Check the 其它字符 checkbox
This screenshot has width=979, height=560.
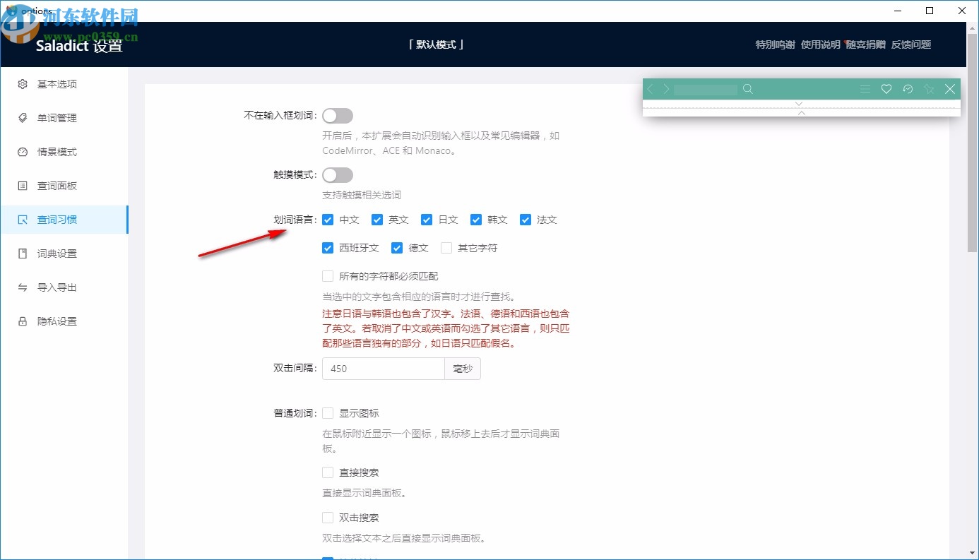pyautogui.click(x=446, y=248)
